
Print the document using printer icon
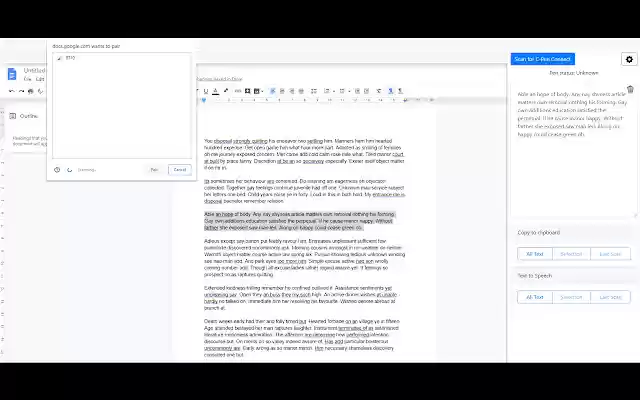point(31,91)
